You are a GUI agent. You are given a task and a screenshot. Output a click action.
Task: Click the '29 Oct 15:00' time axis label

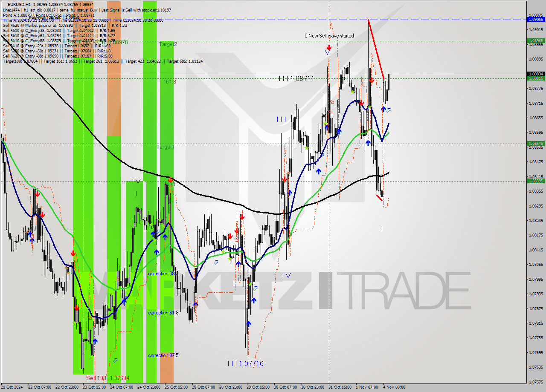coord(258,387)
